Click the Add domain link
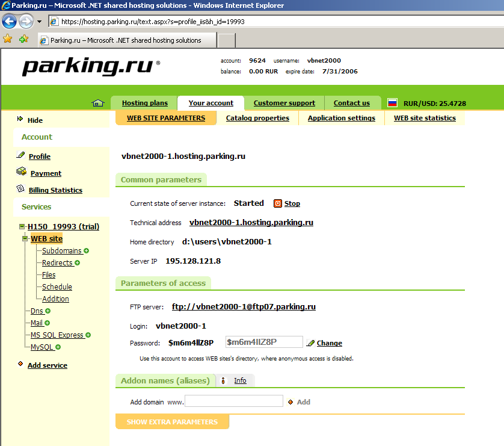 pos(303,402)
